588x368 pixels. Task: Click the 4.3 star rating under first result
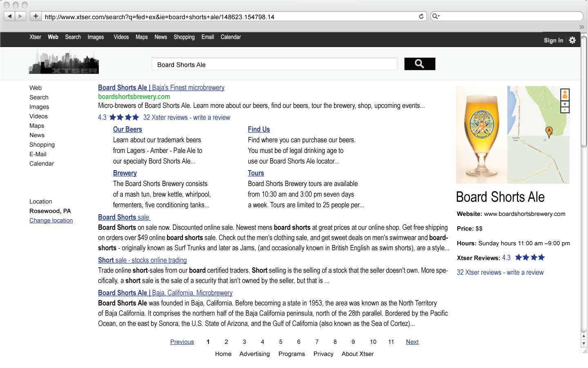coord(118,117)
